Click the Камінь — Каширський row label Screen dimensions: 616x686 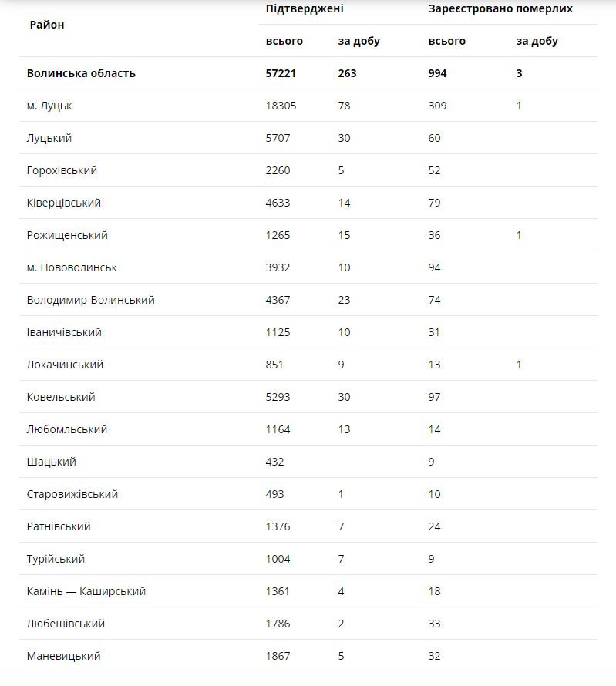[x=86, y=591]
